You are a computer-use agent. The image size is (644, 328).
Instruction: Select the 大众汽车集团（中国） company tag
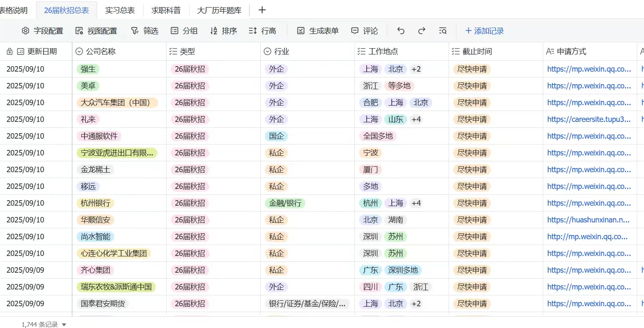coord(117,103)
